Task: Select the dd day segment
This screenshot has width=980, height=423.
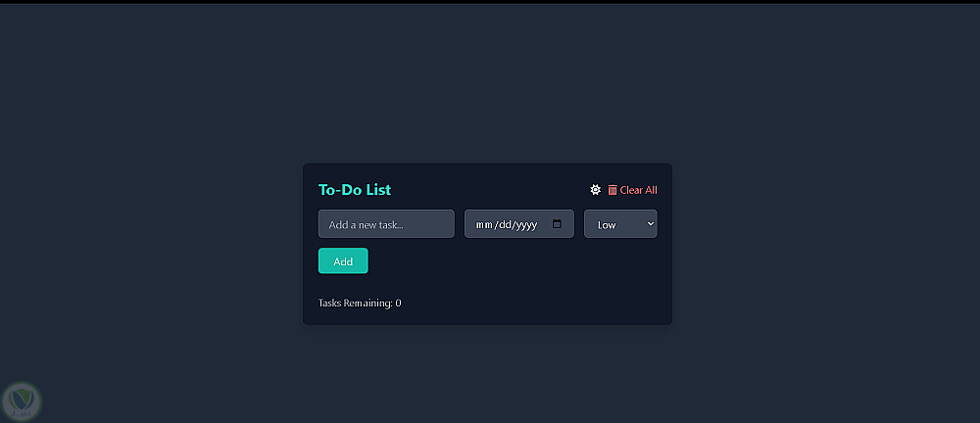Action: (x=504, y=224)
